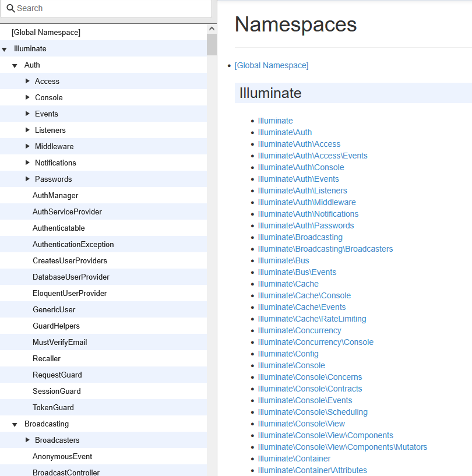
Task: Open [Global Namespace] in the sidebar tree
Action: pyautogui.click(x=46, y=33)
